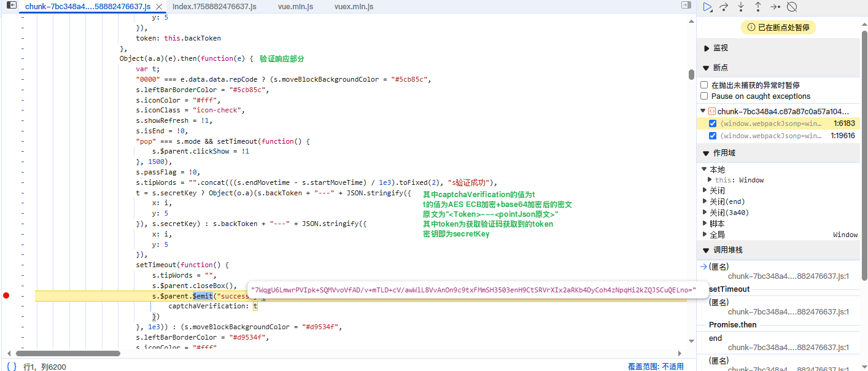
Task: Step out of current function
Action: [758, 6]
